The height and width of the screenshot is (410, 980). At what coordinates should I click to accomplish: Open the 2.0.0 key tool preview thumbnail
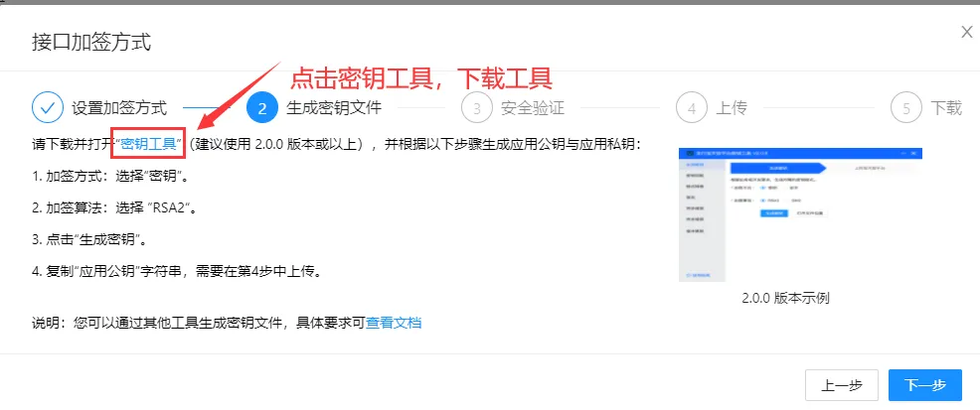pyautogui.click(x=799, y=214)
